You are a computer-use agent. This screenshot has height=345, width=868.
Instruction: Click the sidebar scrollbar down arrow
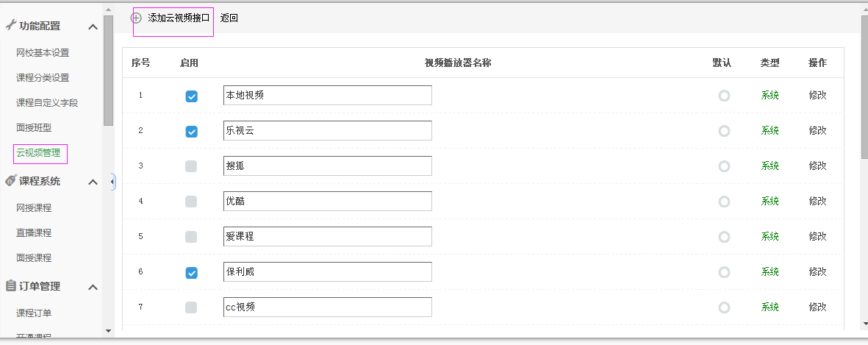pyautogui.click(x=109, y=330)
